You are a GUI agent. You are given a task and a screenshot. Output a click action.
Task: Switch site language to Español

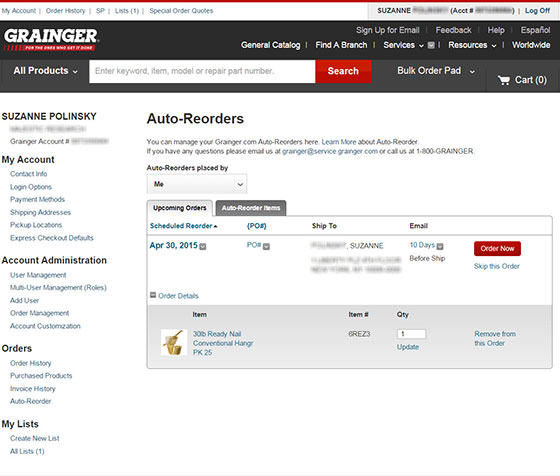click(535, 30)
